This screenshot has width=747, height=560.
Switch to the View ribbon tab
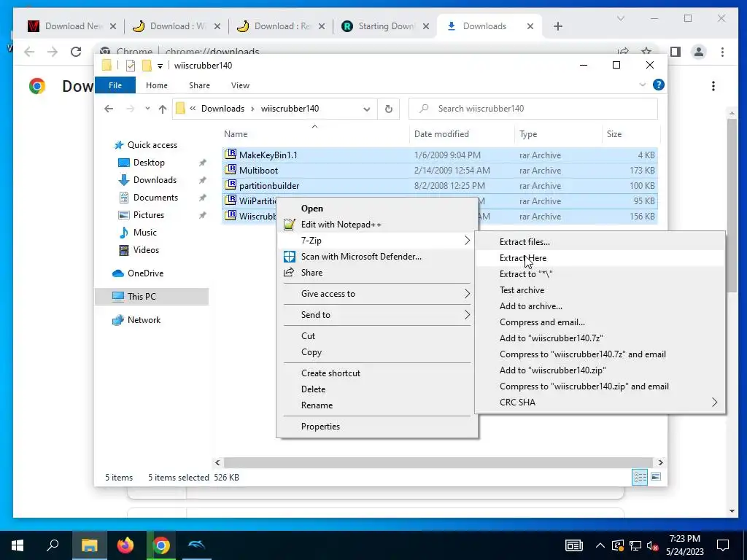240,85
